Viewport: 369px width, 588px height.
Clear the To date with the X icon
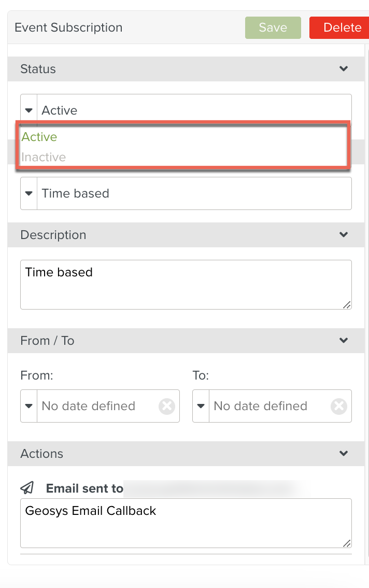coord(339,406)
